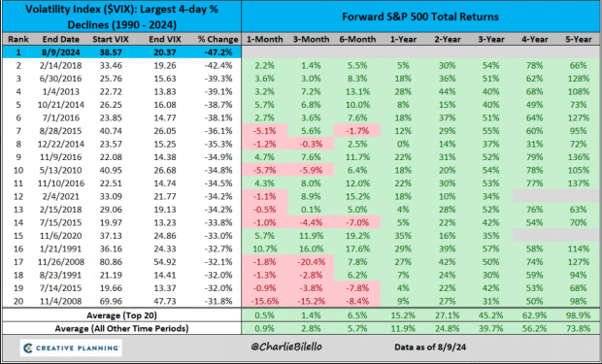Click the highlighted 8/9/2024 row date
This screenshot has height=364, width=602.
tap(60, 52)
